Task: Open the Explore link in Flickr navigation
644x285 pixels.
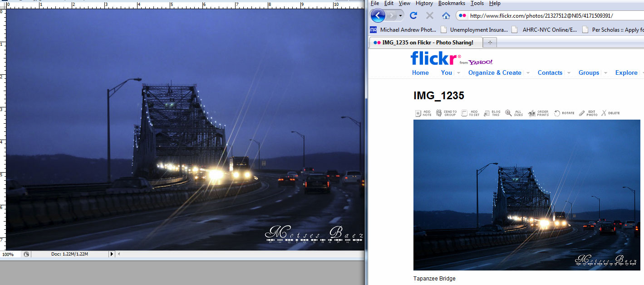Action: 626,72
